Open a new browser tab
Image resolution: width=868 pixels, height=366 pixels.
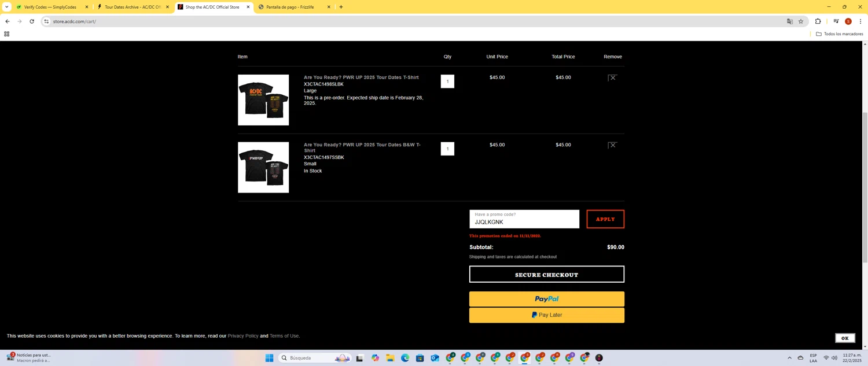coord(341,7)
